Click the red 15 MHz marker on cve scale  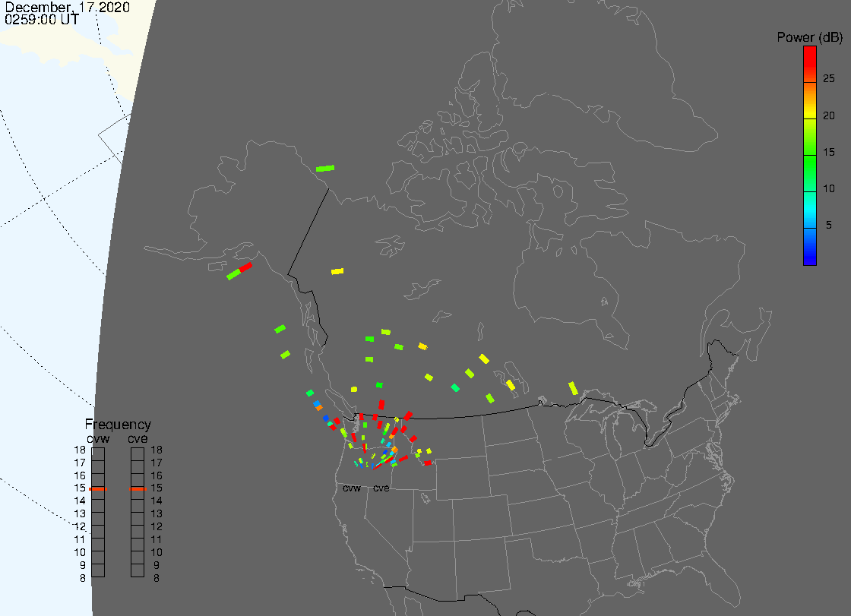pos(138,489)
